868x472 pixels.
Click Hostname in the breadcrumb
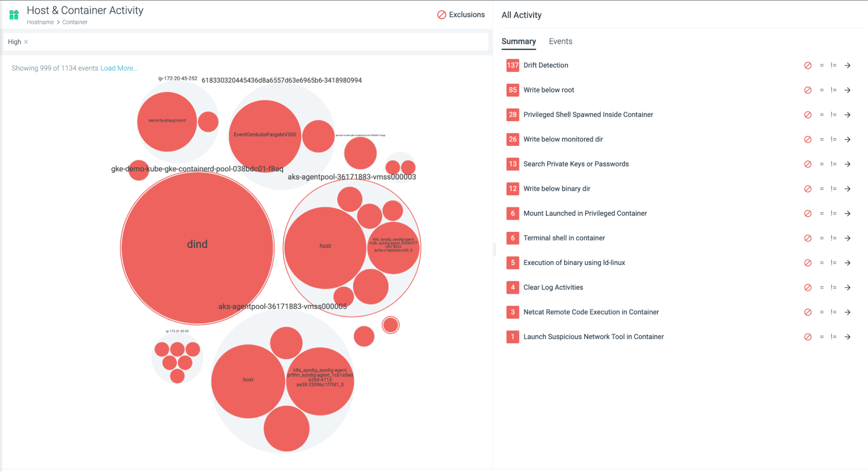(x=40, y=22)
